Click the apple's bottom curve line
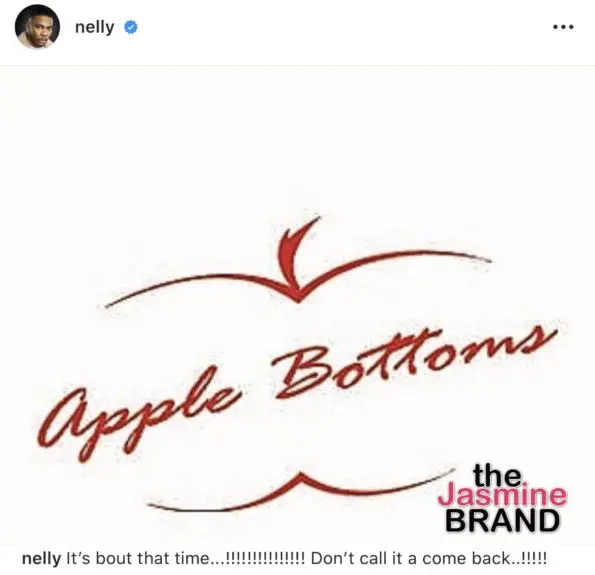The image size is (595, 575). [300, 490]
